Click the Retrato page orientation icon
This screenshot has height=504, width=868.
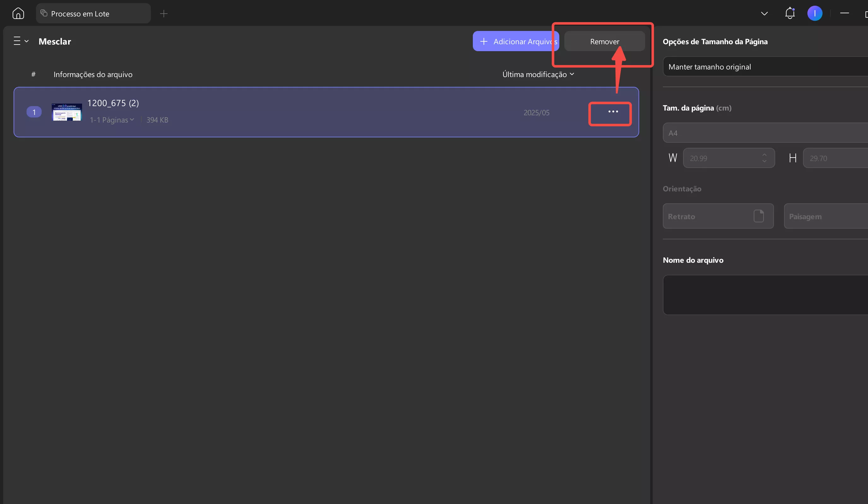(758, 216)
